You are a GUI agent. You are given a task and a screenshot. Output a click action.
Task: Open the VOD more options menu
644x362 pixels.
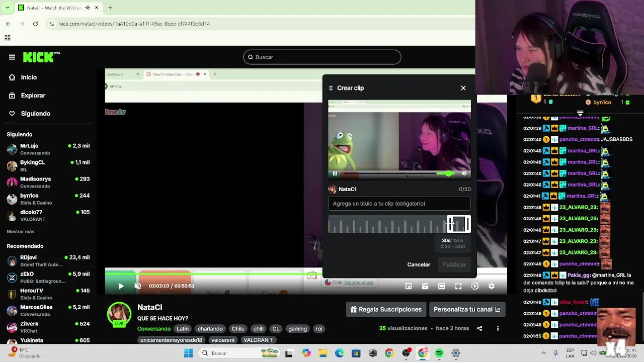(498, 328)
